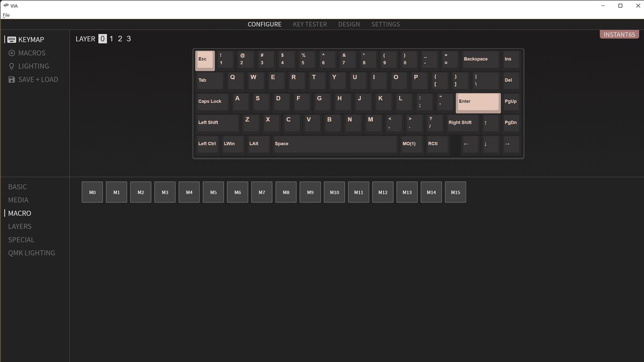Select the MACRO keycode category
The image size is (644, 362).
point(19,213)
